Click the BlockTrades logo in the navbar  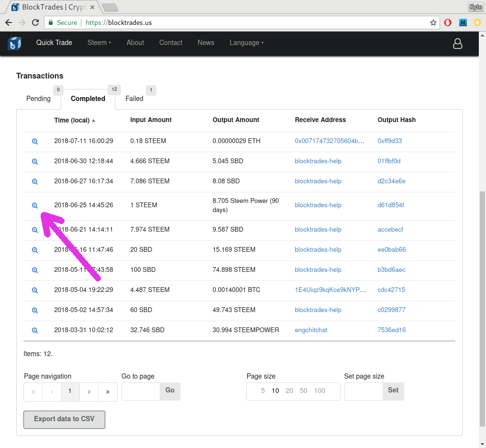tap(14, 44)
